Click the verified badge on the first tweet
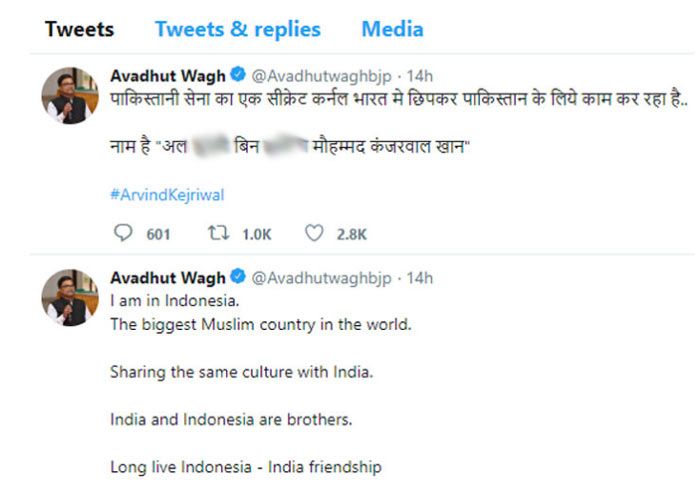700x492 pixels. [x=237, y=76]
